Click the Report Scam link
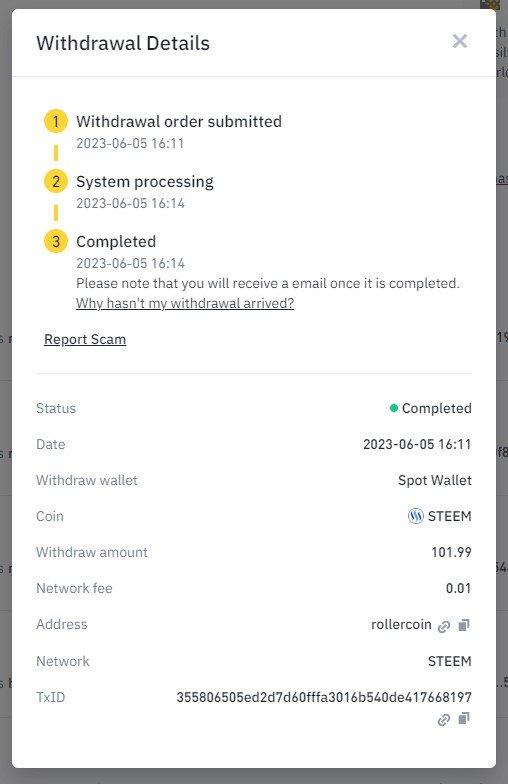508x784 pixels. [85, 340]
